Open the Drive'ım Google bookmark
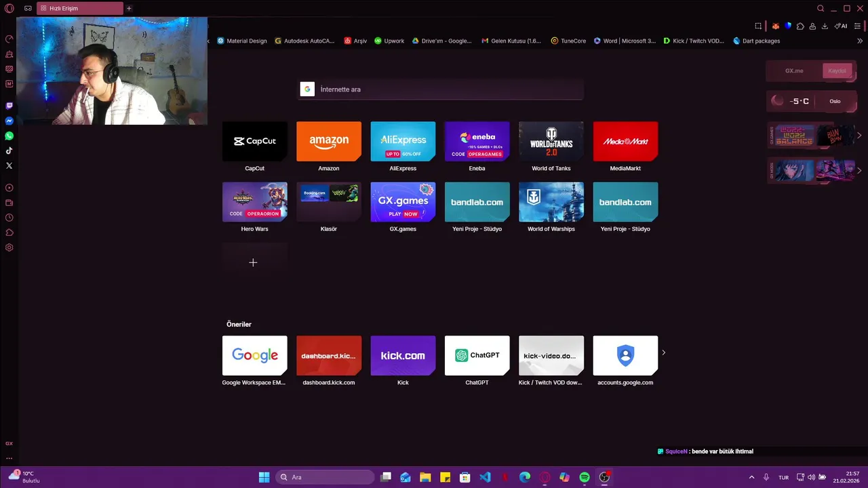 point(441,41)
